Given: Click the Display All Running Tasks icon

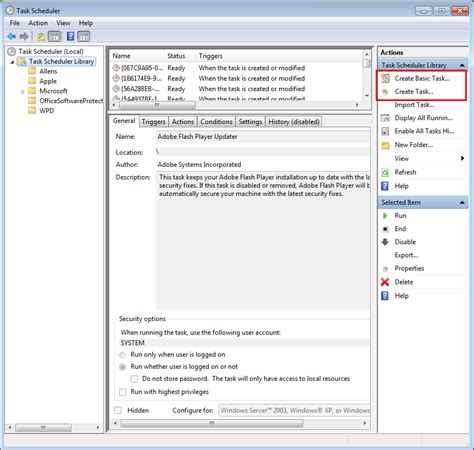Looking at the screenshot, I should coord(385,118).
